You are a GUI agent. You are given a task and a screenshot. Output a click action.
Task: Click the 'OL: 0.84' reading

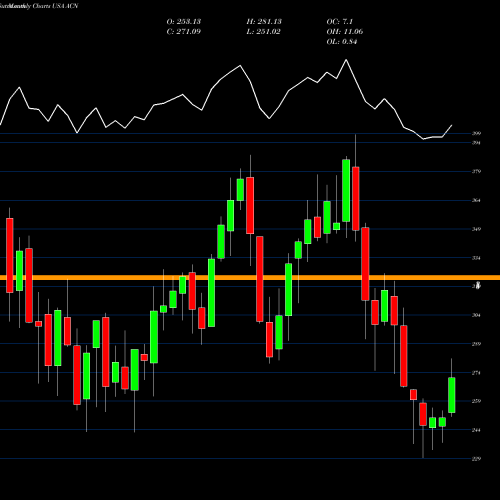pos(342,42)
